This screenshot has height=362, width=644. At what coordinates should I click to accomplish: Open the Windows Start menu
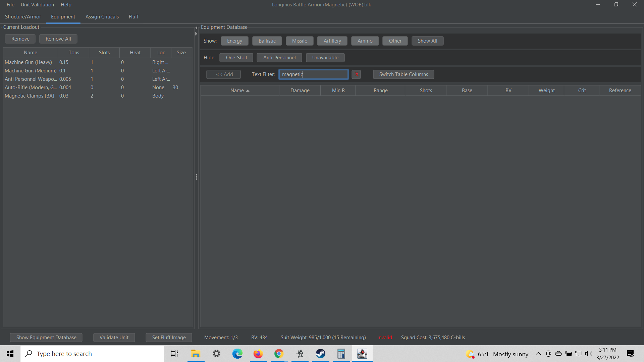coord(10,354)
